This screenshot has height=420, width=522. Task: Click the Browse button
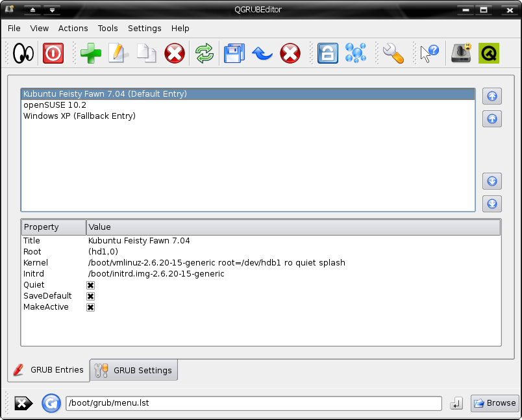point(495,403)
